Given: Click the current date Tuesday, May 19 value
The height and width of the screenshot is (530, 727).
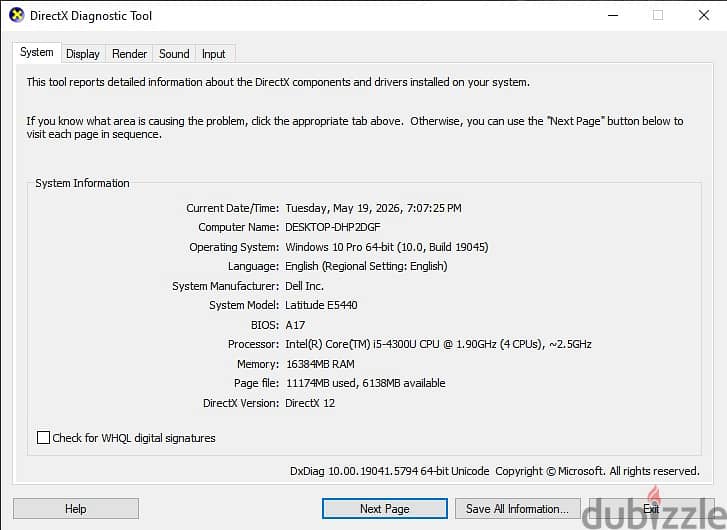Looking at the screenshot, I should pyautogui.click(x=373, y=208).
